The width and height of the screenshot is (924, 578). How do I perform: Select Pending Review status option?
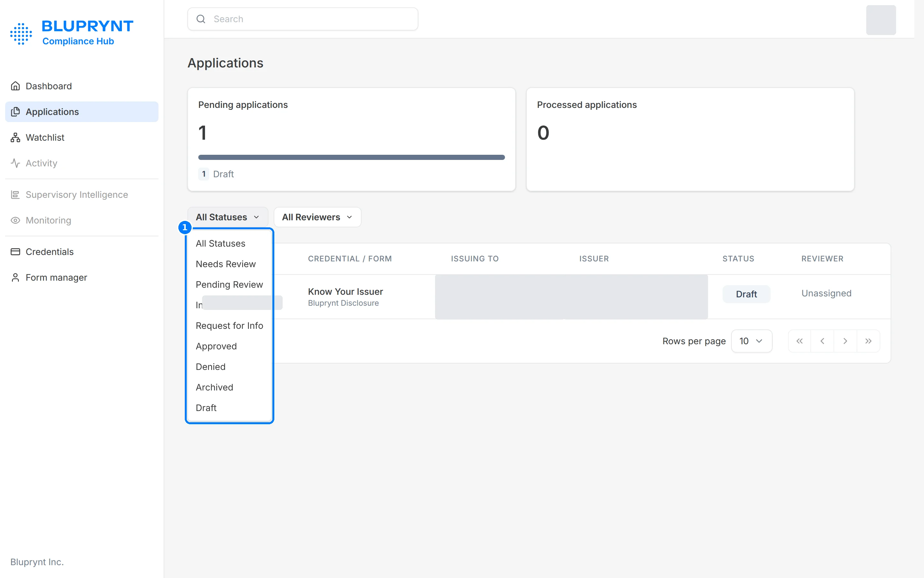(229, 285)
